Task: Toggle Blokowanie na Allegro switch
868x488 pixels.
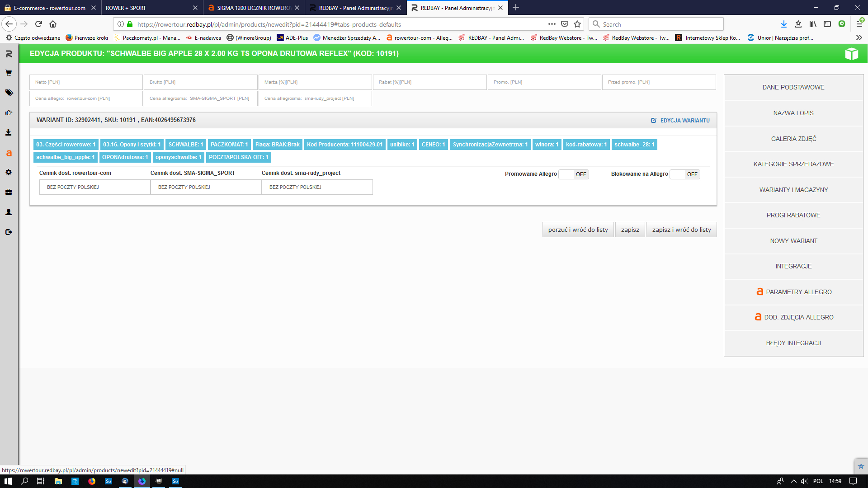Action: pyautogui.click(x=684, y=174)
